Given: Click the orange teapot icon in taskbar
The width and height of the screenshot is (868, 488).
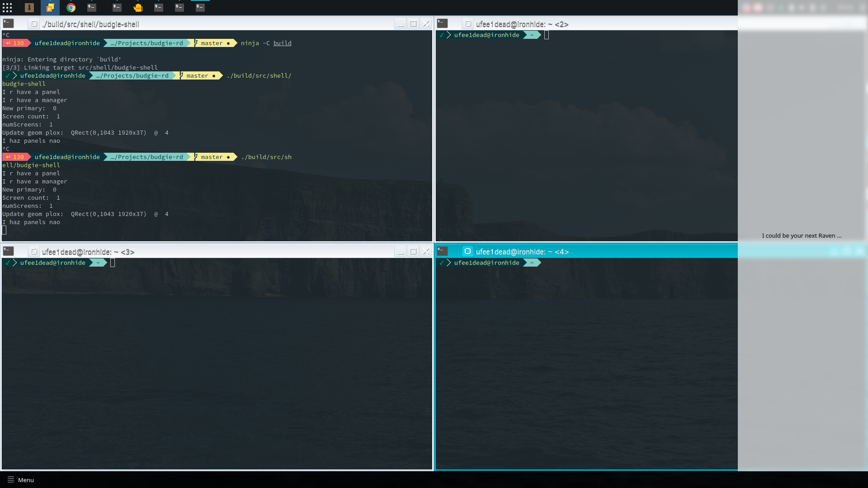Looking at the screenshot, I should [x=138, y=8].
